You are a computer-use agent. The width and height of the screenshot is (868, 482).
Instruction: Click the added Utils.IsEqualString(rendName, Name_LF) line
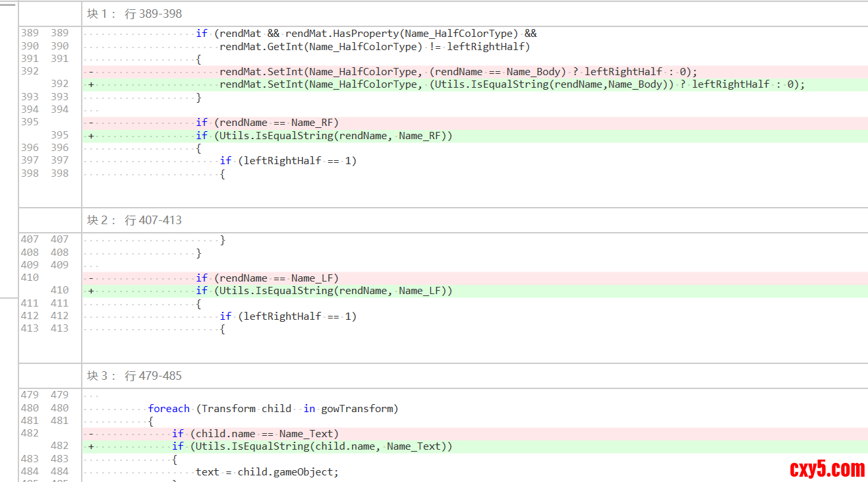324,291
